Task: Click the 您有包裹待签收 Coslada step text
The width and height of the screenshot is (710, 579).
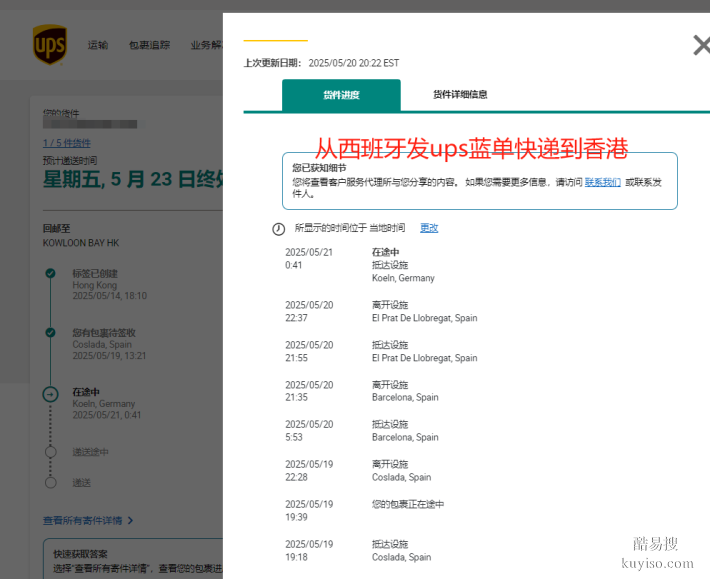Action: coord(109,344)
